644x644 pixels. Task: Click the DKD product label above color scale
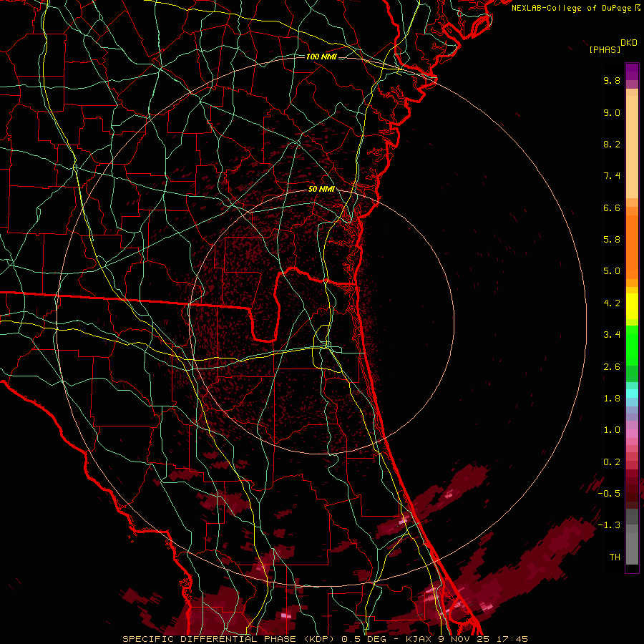(629, 43)
